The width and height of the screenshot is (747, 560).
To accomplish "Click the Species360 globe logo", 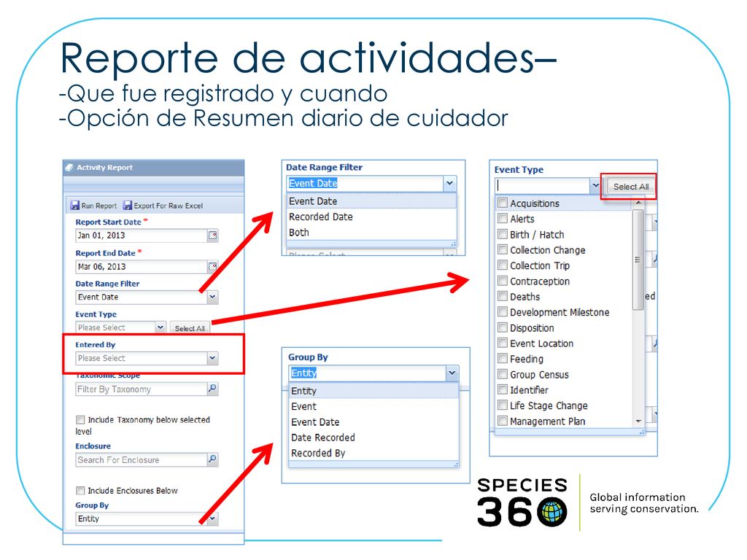I will 552,511.
